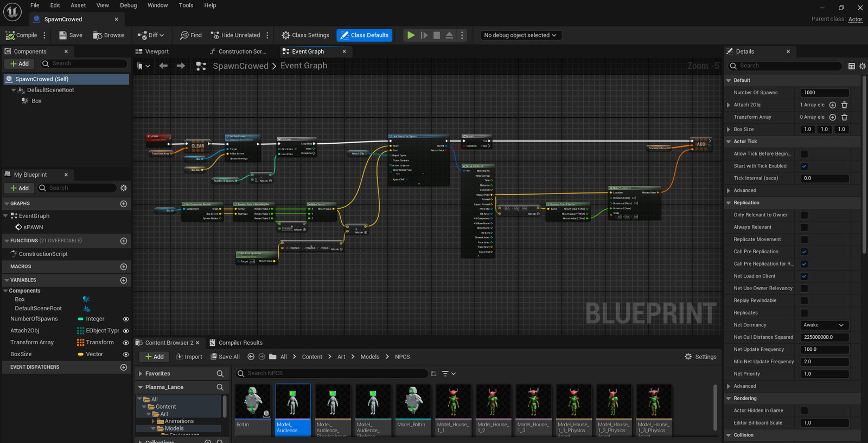This screenshot has width=868, height=443.
Task: Open the Debug menu
Action: (x=129, y=5)
